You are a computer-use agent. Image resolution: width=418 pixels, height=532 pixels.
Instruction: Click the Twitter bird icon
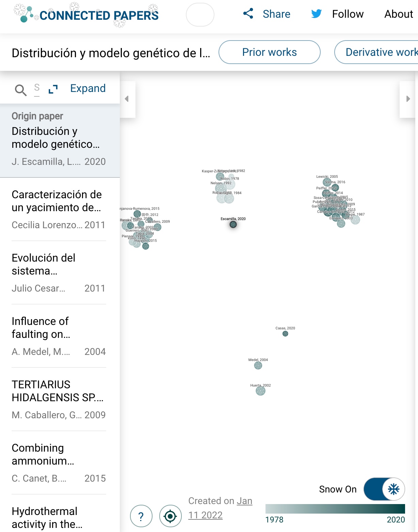click(316, 14)
